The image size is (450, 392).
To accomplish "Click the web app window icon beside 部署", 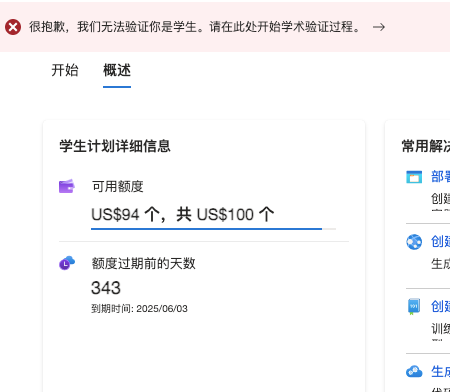I will click(x=414, y=177).
